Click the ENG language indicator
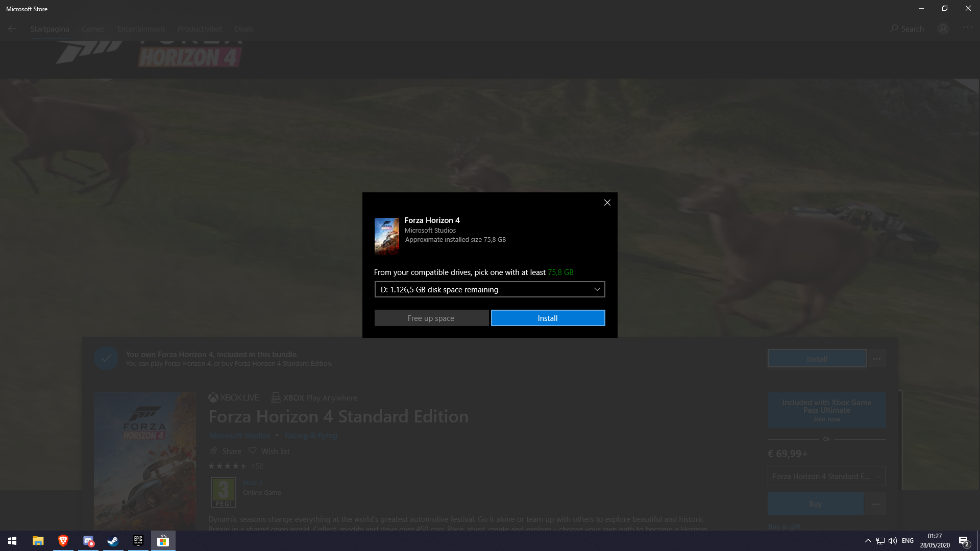Screen dimensions: 980x551 tap(908, 541)
